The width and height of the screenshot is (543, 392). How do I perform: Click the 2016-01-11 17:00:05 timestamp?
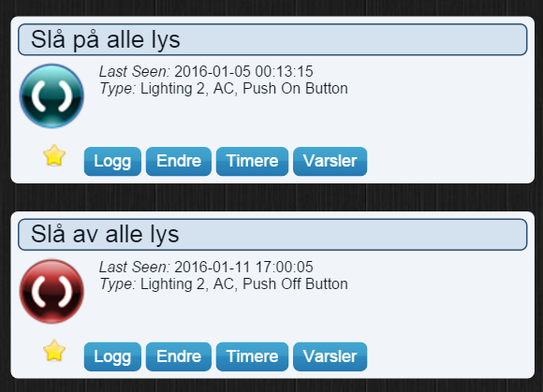[x=243, y=267]
